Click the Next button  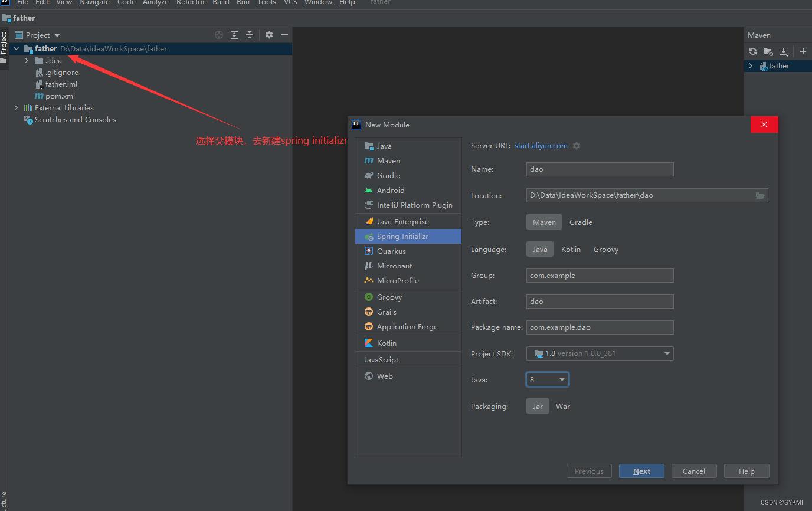(641, 471)
